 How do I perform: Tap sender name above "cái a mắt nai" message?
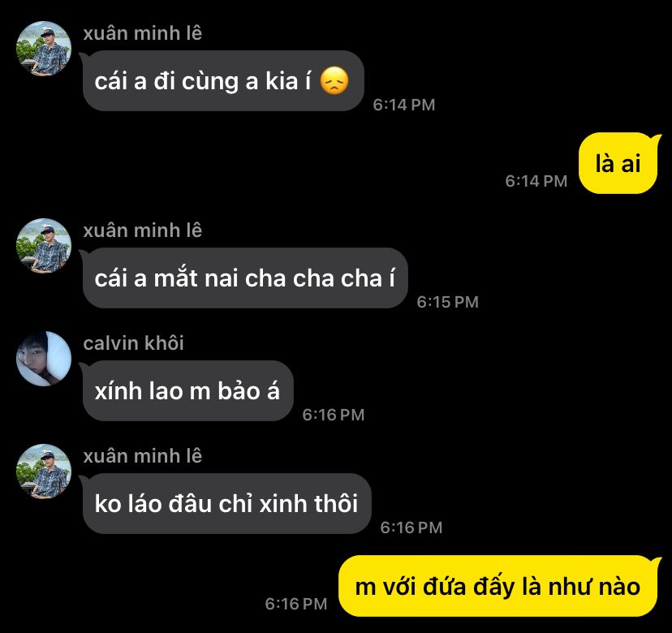click(142, 230)
